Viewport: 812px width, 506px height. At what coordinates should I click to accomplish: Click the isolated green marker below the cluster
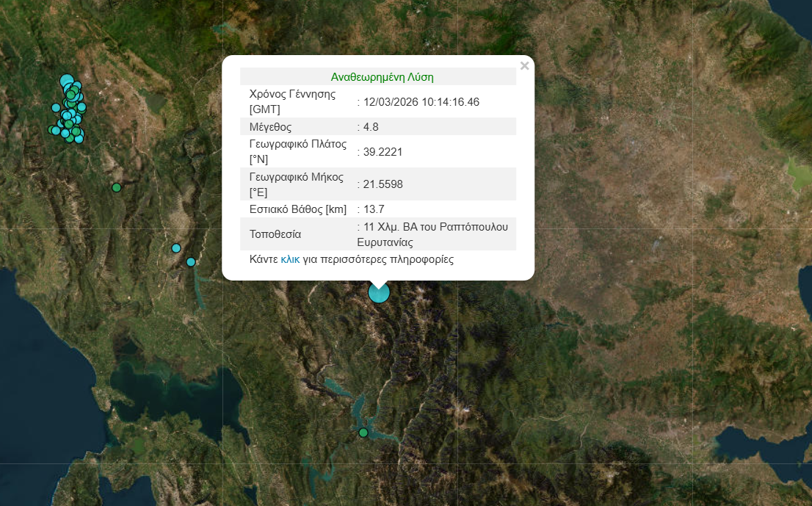tap(116, 188)
